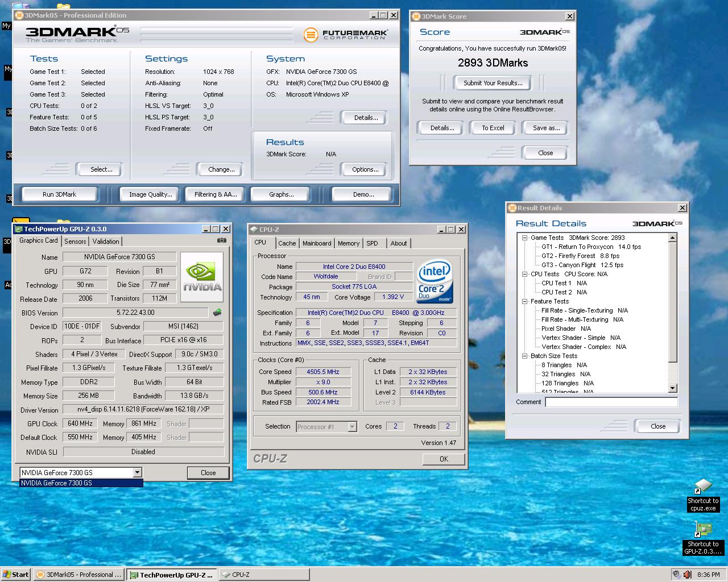Click the BIOS Version field 5.72.22.43.00
Screen dimensions: 728x582
[135, 313]
